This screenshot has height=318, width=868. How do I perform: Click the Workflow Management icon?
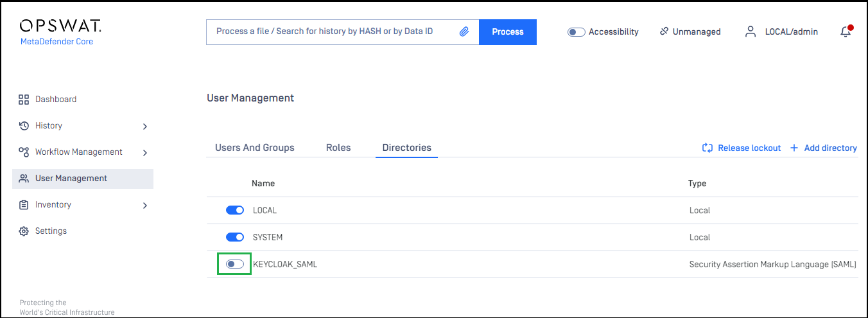[x=24, y=152]
